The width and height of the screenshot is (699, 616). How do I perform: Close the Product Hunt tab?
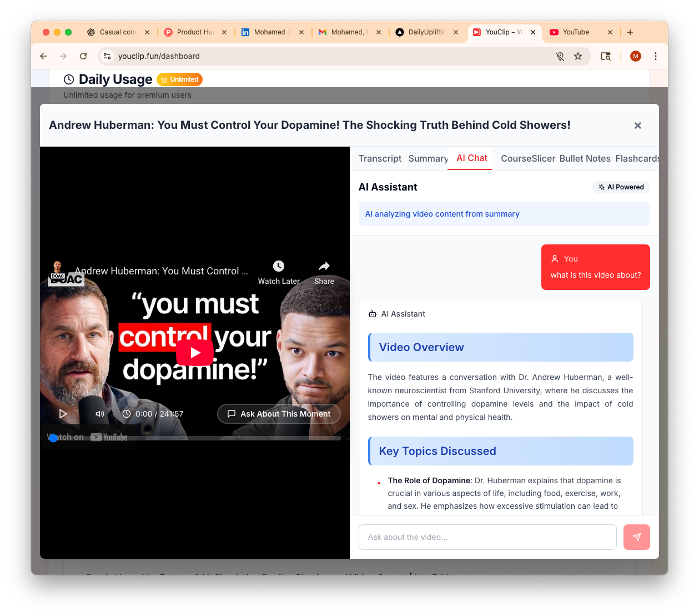click(x=224, y=32)
